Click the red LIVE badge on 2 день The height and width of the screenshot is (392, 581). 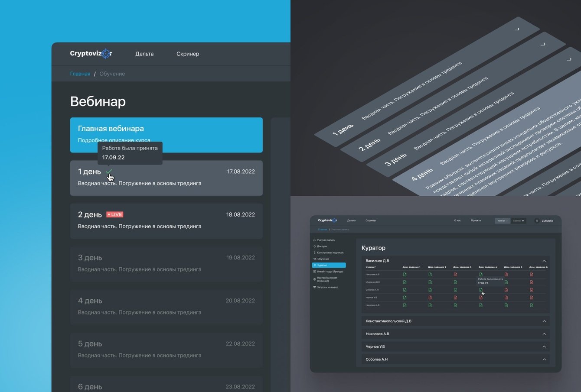(115, 214)
